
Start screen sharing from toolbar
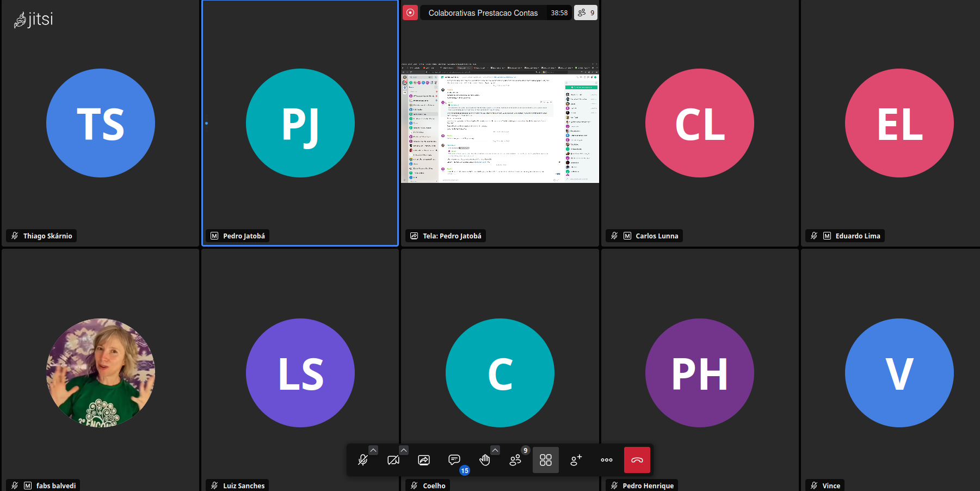(424, 461)
